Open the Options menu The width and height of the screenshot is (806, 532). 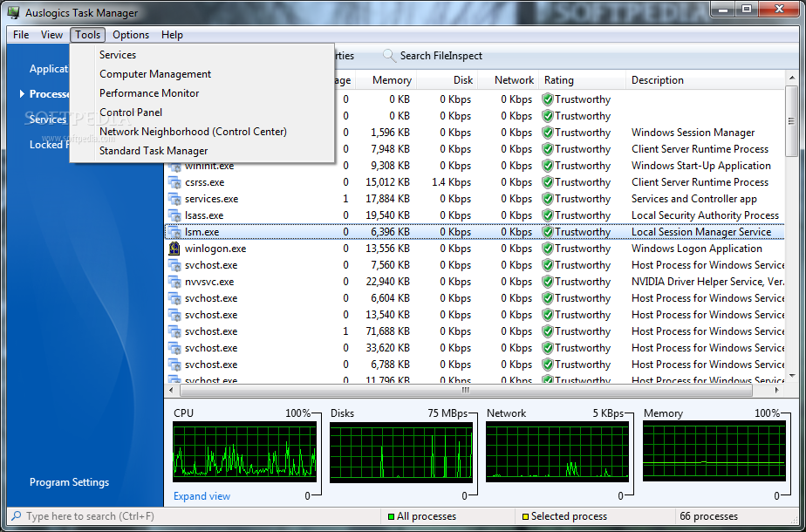point(131,34)
